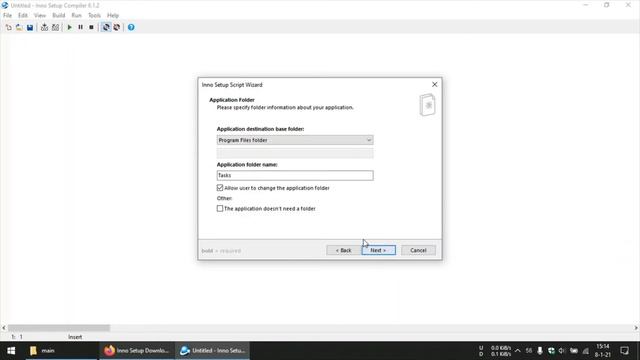Click the Pause toolbar icon
Screen dimensions: 640x360
[x=80, y=27]
